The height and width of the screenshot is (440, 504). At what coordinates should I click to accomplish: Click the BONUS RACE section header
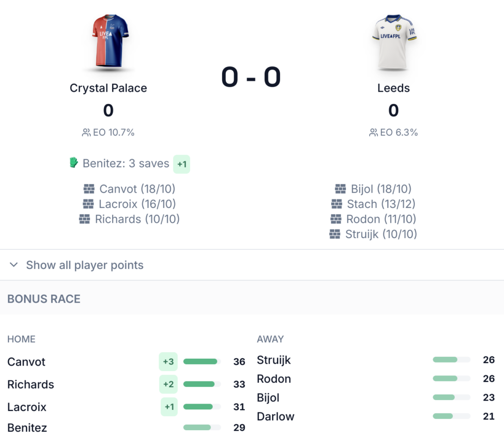tap(44, 299)
